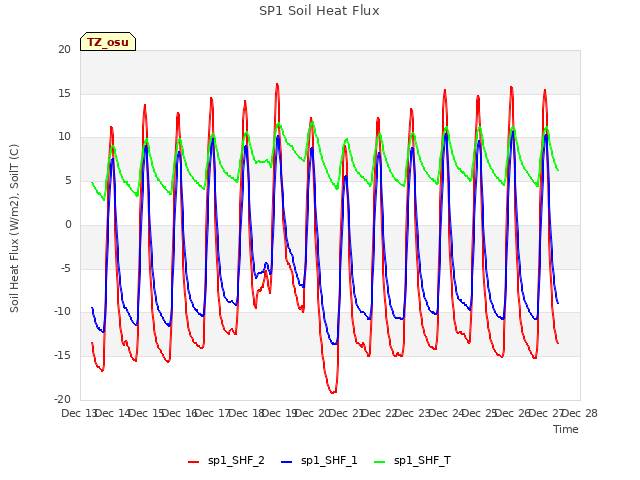640x480 pixels.
Task: Click the green sp1_SHF_T legend swatch
Action: [380, 462]
